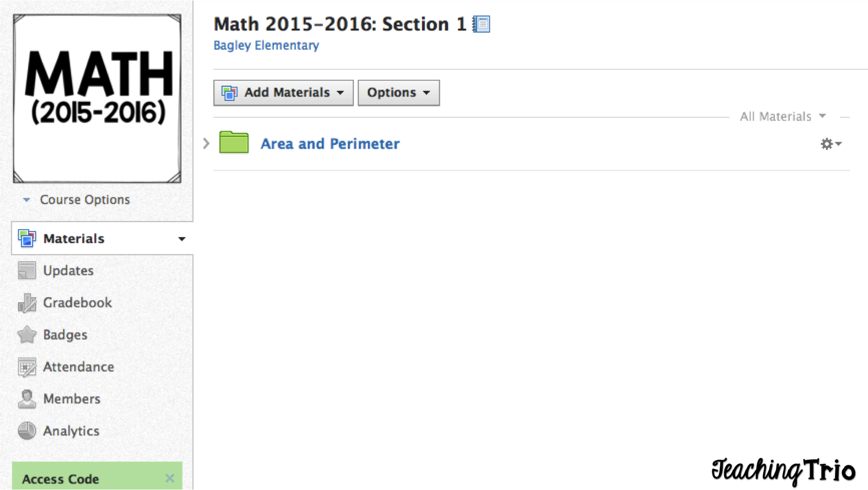The width and height of the screenshot is (868, 490).
Task: Click the Updates sidebar icon
Action: [26, 271]
